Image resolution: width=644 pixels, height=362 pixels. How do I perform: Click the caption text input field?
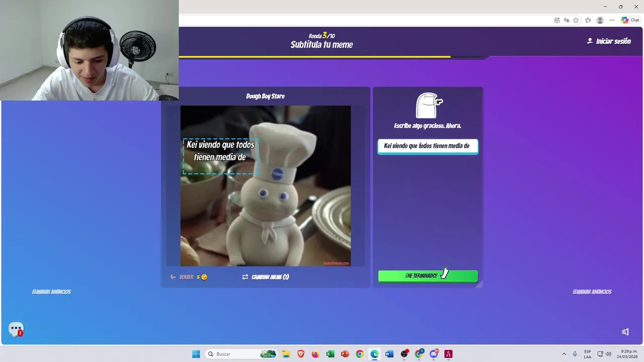click(x=428, y=146)
